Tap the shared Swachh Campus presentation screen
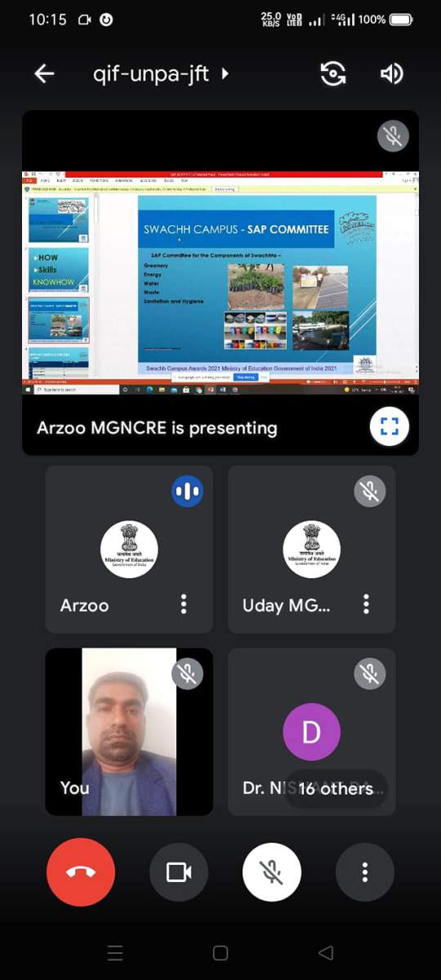Image resolution: width=441 pixels, height=980 pixels. 220,283
